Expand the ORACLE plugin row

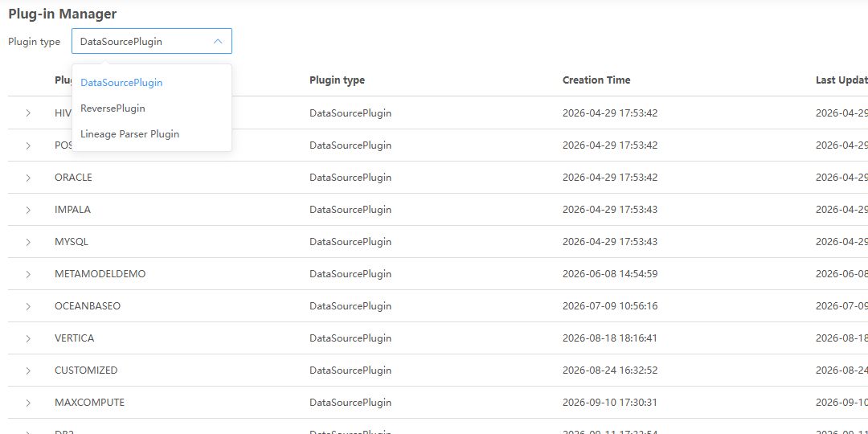click(x=28, y=178)
